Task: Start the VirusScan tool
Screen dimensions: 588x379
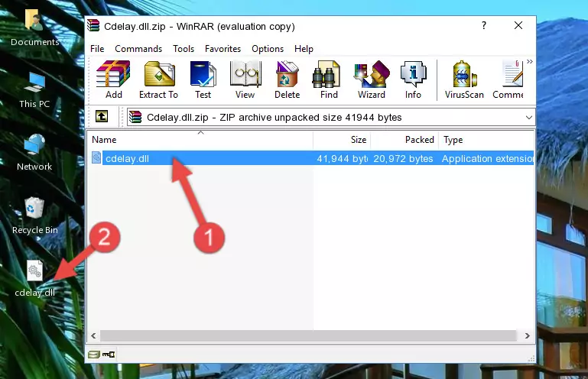Action: tap(464, 79)
